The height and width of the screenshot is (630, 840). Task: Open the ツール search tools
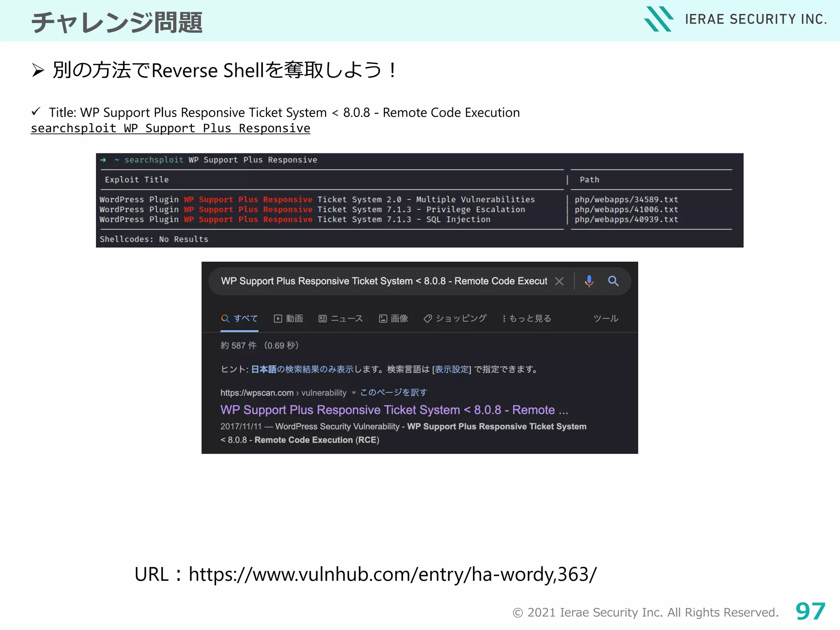click(x=606, y=318)
